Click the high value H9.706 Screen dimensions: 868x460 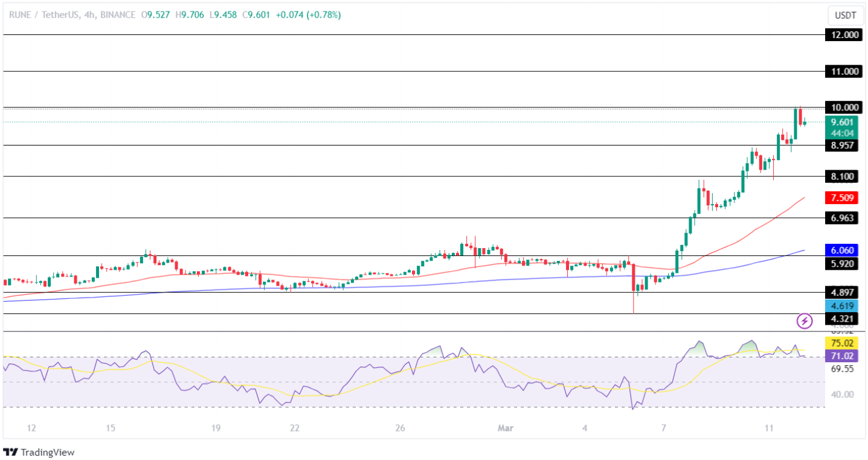click(190, 15)
